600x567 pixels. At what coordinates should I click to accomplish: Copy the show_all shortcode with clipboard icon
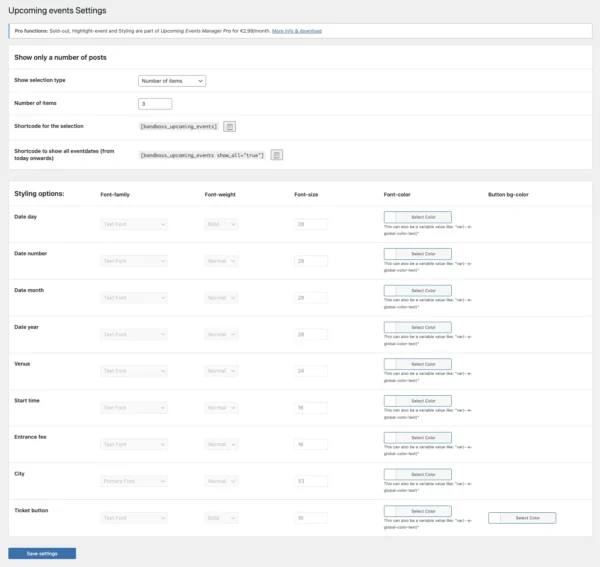[277, 155]
